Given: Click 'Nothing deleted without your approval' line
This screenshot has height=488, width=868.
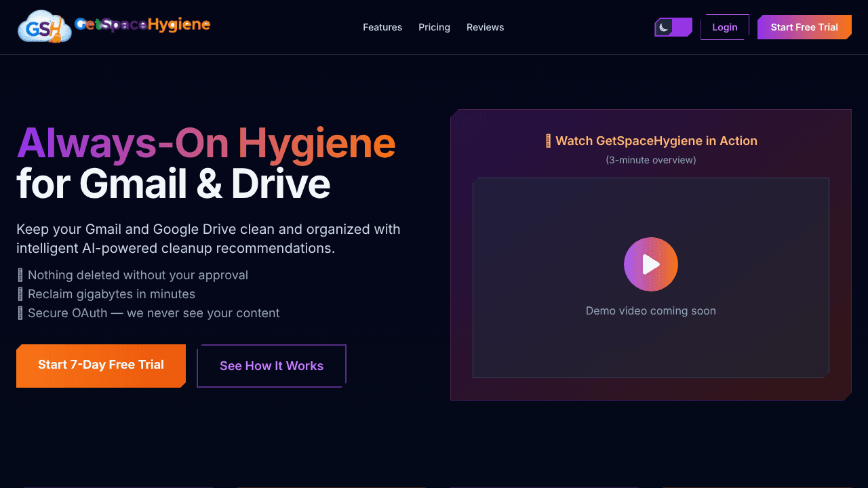Looking at the screenshot, I should coord(132,275).
